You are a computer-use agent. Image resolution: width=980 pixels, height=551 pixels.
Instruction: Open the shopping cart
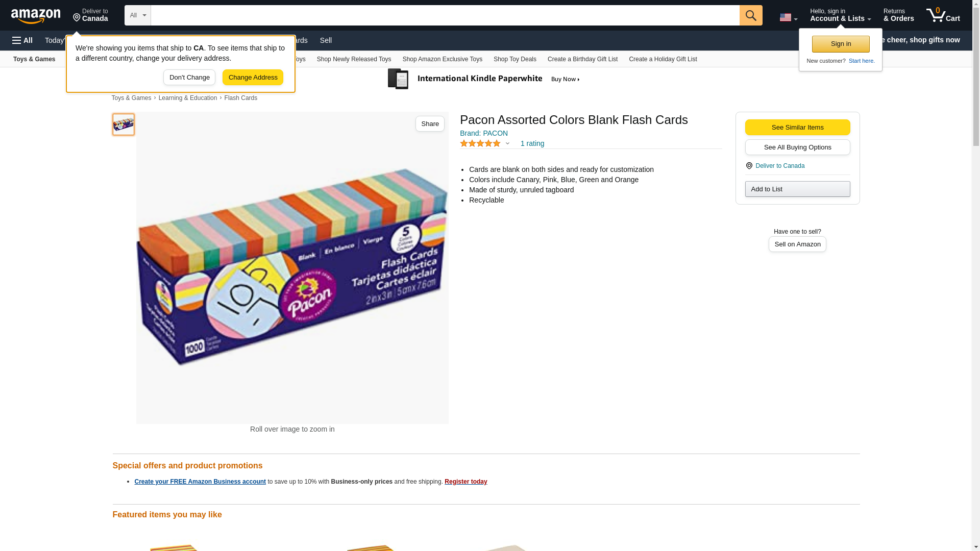click(943, 15)
